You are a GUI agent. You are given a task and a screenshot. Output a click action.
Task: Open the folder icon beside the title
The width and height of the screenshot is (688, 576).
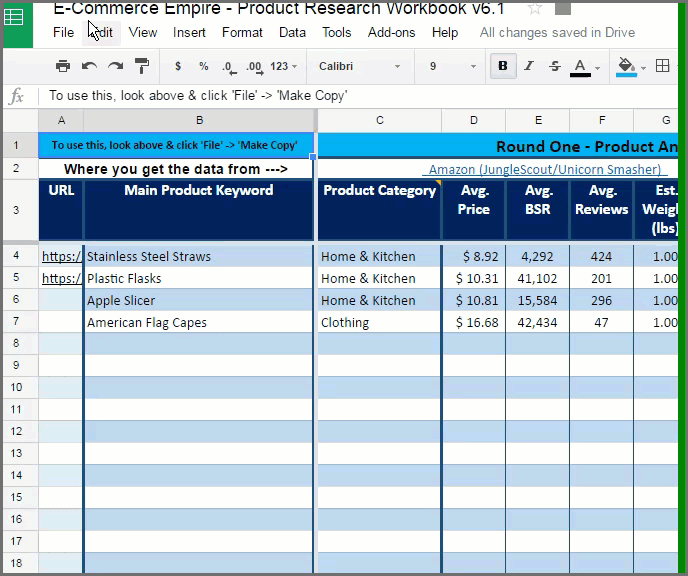tap(563, 8)
